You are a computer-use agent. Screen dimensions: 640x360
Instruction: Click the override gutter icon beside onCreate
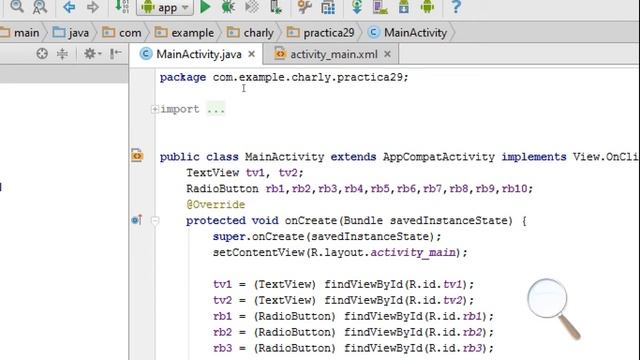point(137,220)
